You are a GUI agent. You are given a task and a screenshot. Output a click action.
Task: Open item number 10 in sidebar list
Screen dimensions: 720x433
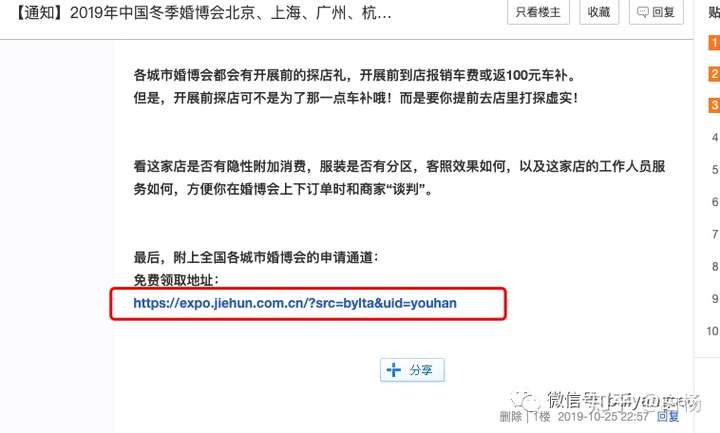click(x=713, y=331)
